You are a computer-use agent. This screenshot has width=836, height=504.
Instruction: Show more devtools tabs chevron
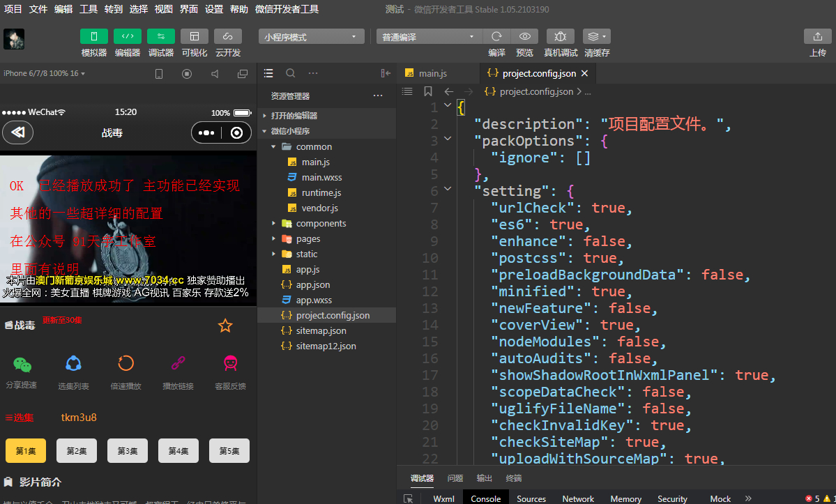[748, 498]
